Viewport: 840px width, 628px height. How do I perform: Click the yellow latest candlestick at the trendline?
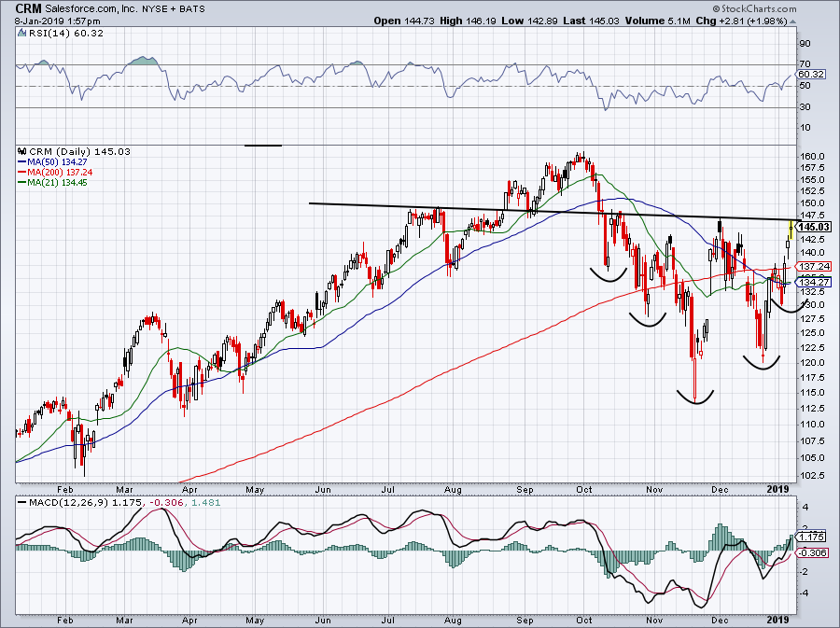(791, 230)
